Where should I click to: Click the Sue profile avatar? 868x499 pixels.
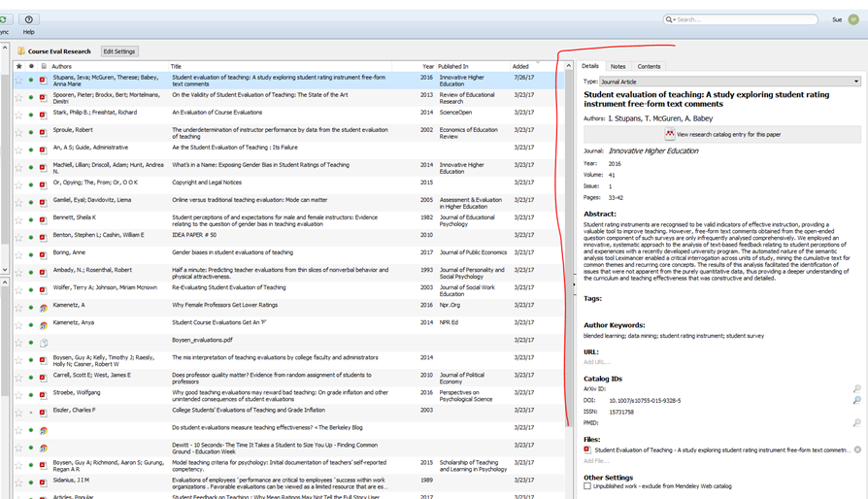point(853,19)
